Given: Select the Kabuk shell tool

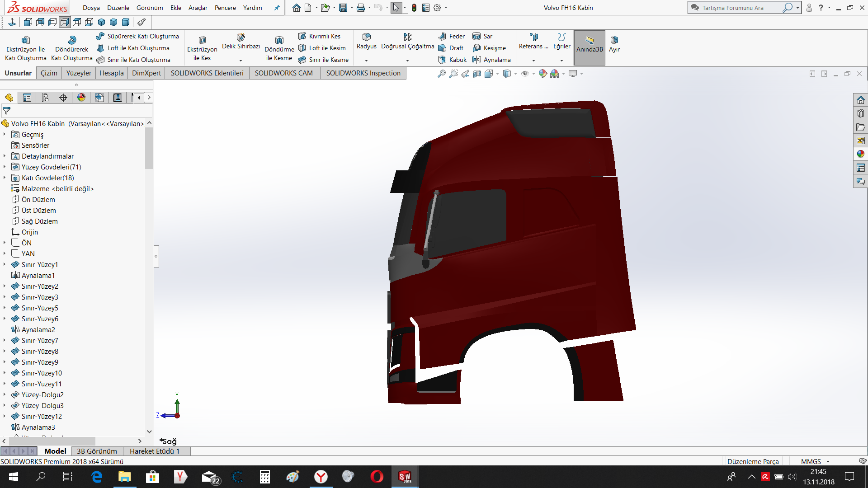Looking at the screenshot, I should (452, 60).
